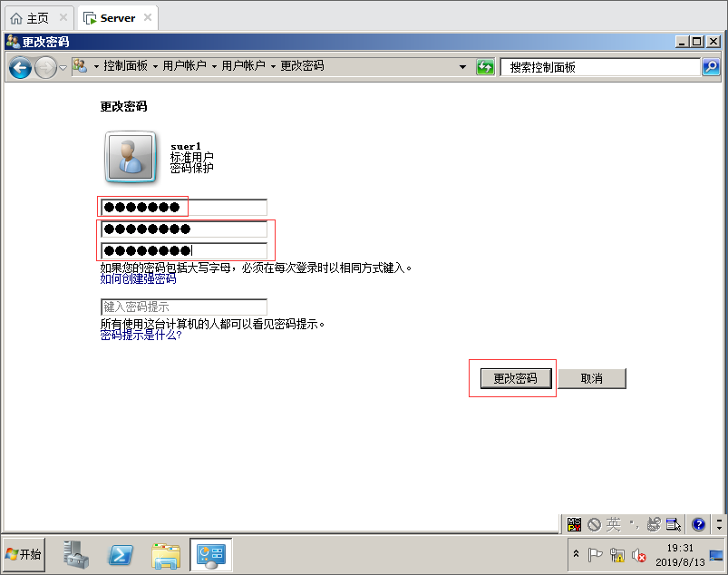Launch Windows PowerShell from the taskbar
The height and width of the screenshot is (575, 728).
pyautogui.click(x=121, y=554)
